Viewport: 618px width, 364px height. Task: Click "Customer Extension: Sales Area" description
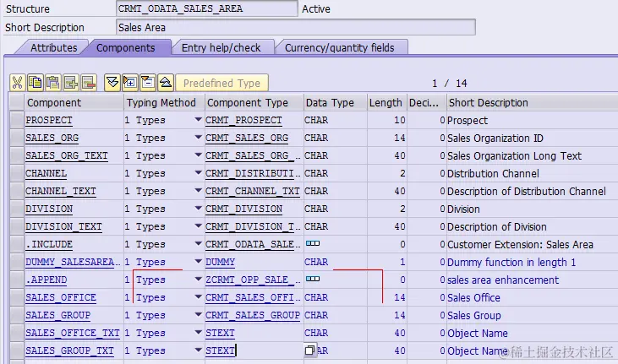(520, 245)
